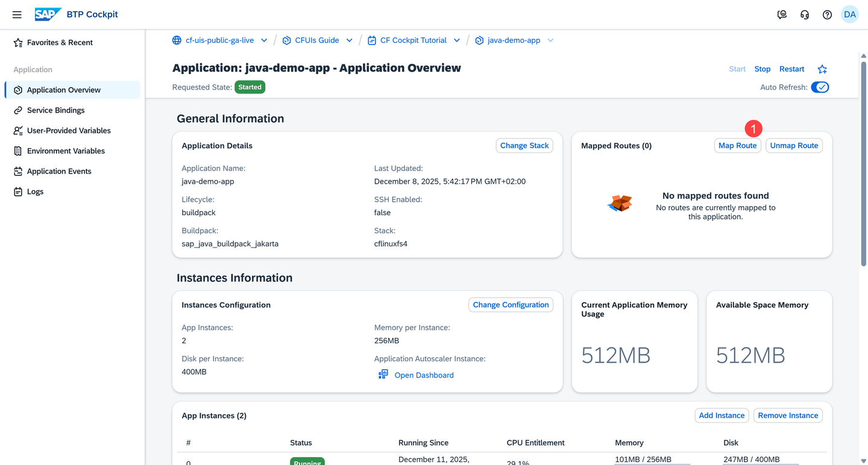868x465 pixels.
Task: Open the headset support icon
Action: pyautogui.click(x=805, y=14)
